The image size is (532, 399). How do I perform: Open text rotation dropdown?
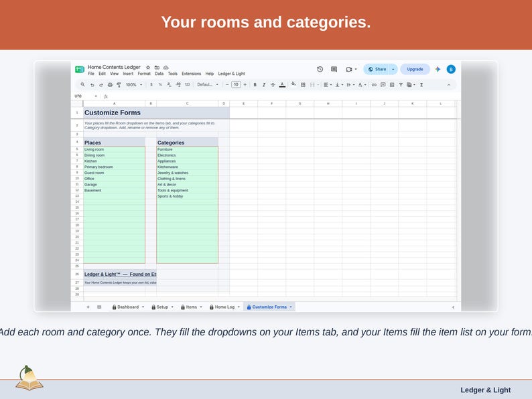362,85
